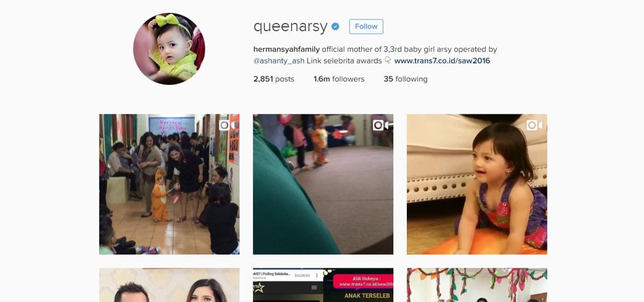
Task: Open the leaf garland decoration post
Action: tap(477, 285)
